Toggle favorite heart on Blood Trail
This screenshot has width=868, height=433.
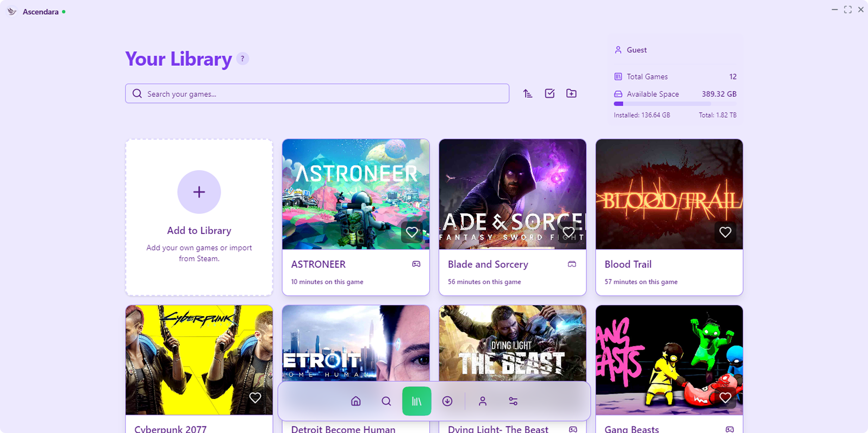tap(725, 232)
